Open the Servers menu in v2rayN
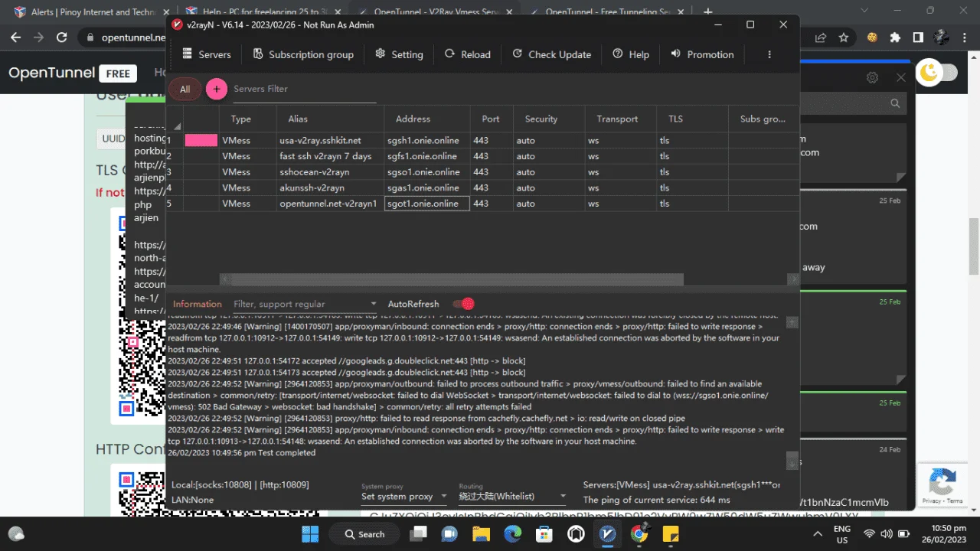The width and height of the screenshot is (980, 551). pos(206,54)
